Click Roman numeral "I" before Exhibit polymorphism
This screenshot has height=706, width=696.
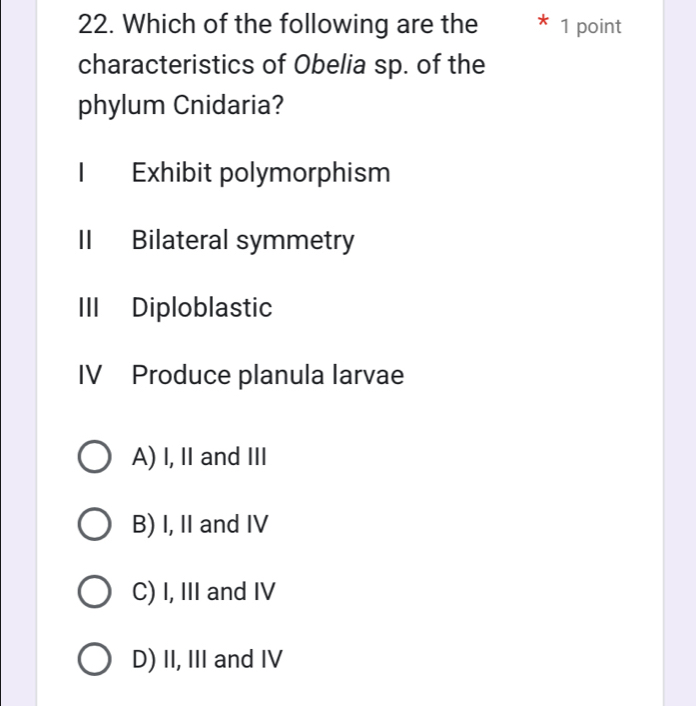[x=84, y=173]
